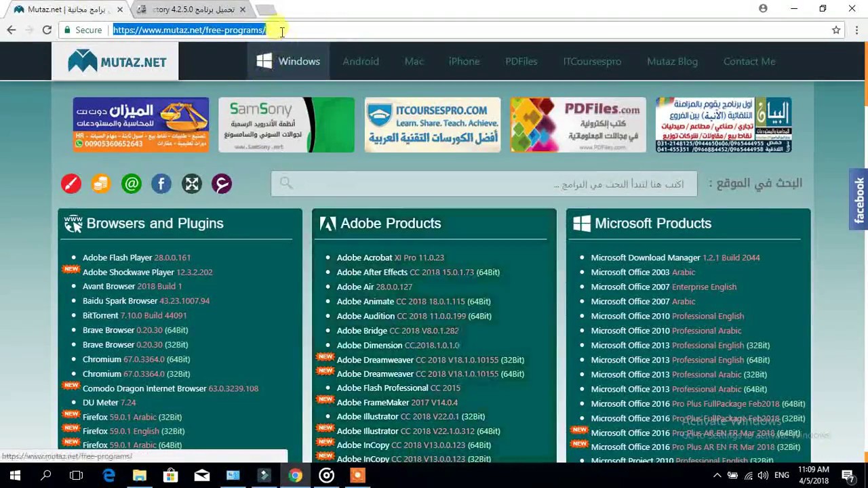The height and width of the screenshot is (488, 868).
Task: Open the Windows Start menu
Action: pyautogui.click(x=15, y=475)
